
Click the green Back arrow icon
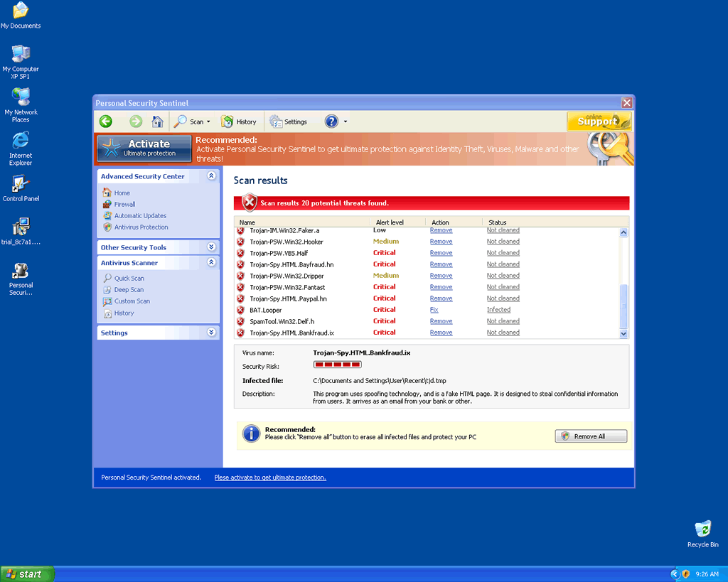[105, 122]
